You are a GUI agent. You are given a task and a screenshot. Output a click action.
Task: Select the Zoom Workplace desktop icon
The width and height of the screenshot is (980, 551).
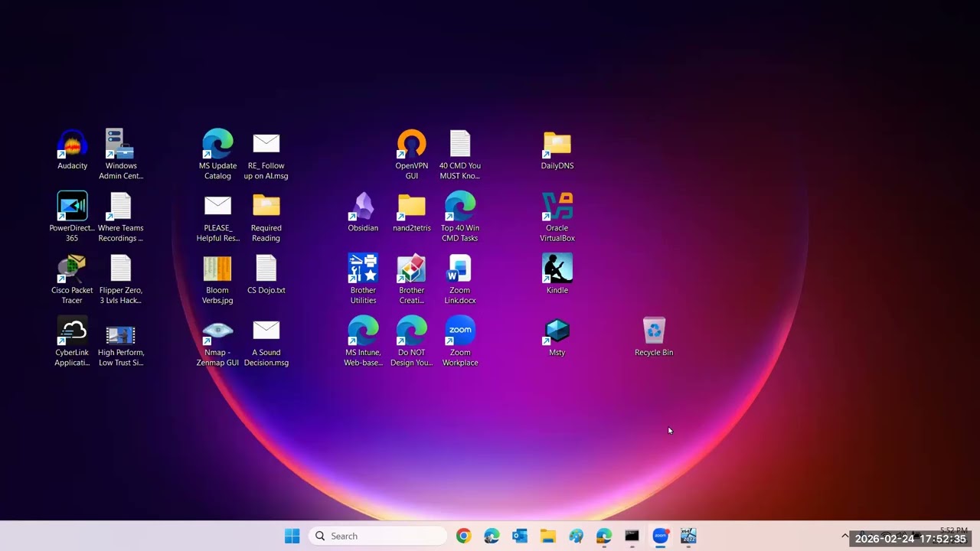(x=460, y=342)
